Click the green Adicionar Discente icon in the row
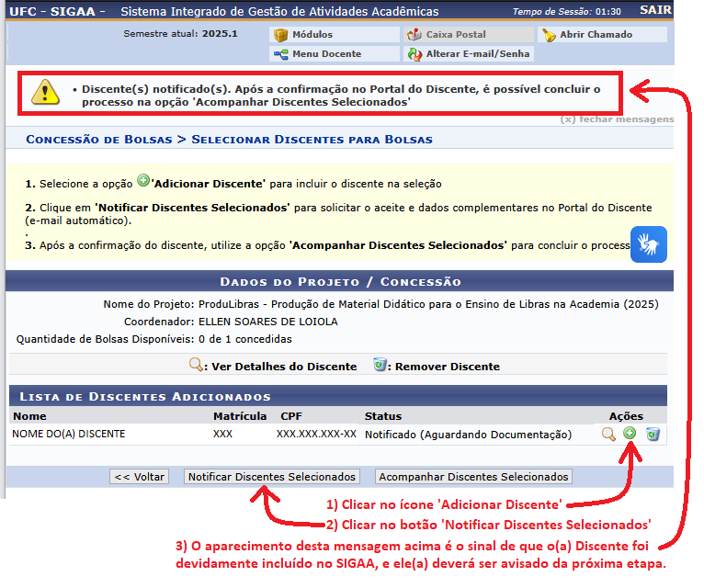704x588 pixels. click(630, 434)
